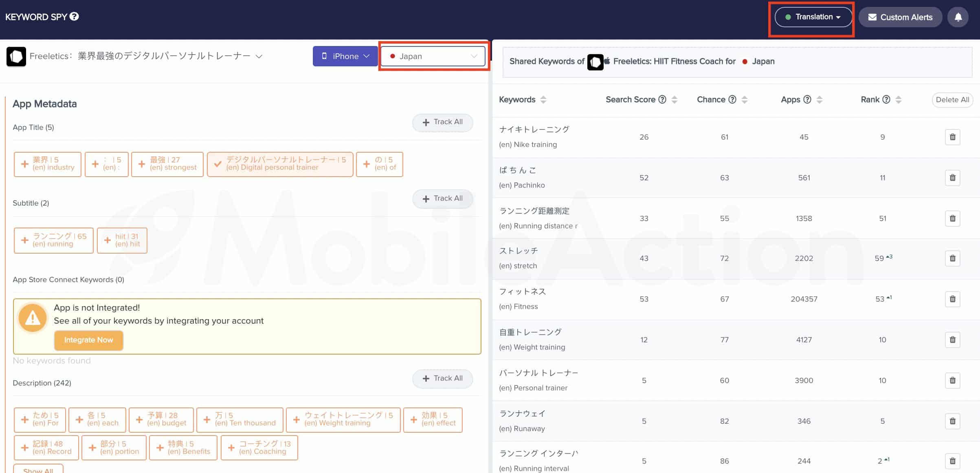The height and width of the screenshot is (473, 980).
Task: Click the rank value '59' for stretch
Action: [x=879, y=258]
